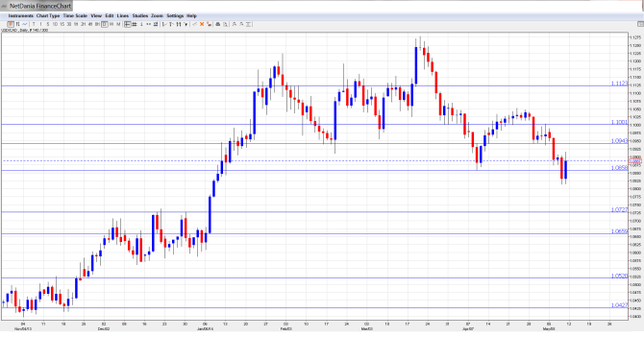Open the Chart Type menu
The width and height of the screenshot is (644, 361).
48,15
